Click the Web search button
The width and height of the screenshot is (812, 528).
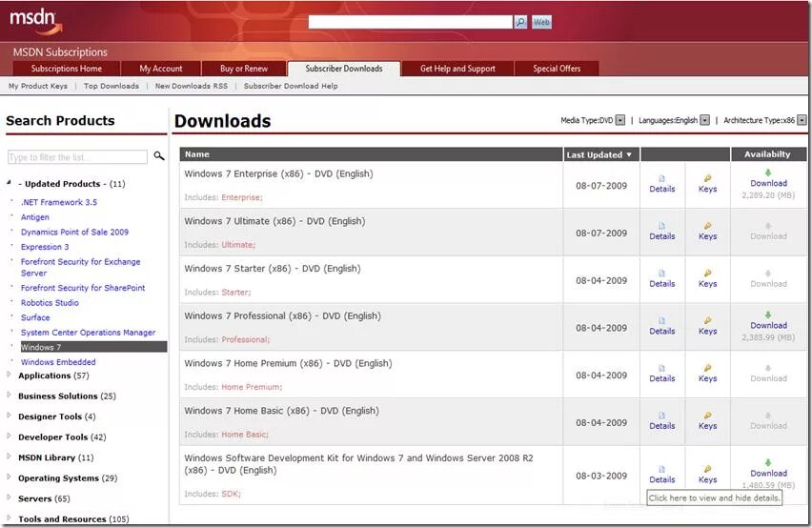coord(541,22)
